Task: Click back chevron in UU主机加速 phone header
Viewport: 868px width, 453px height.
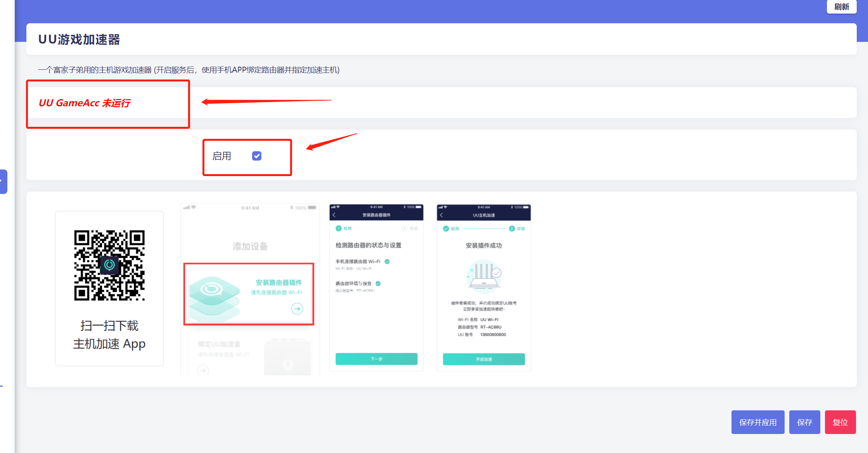Action: pos(441,215)
